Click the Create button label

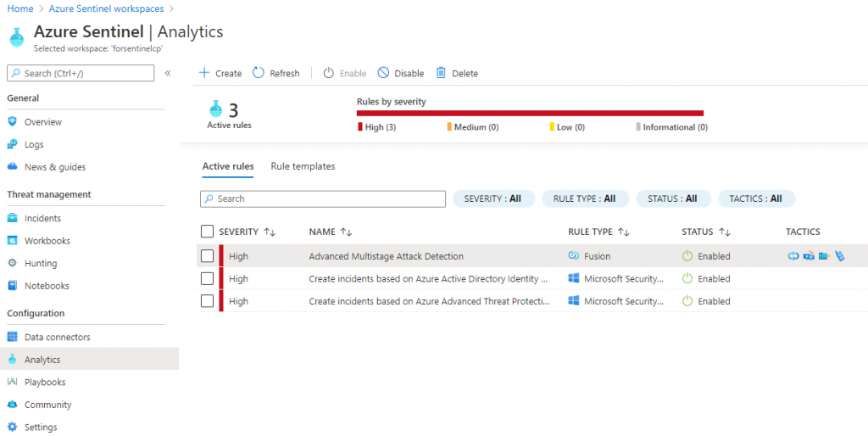pos(229,73)
